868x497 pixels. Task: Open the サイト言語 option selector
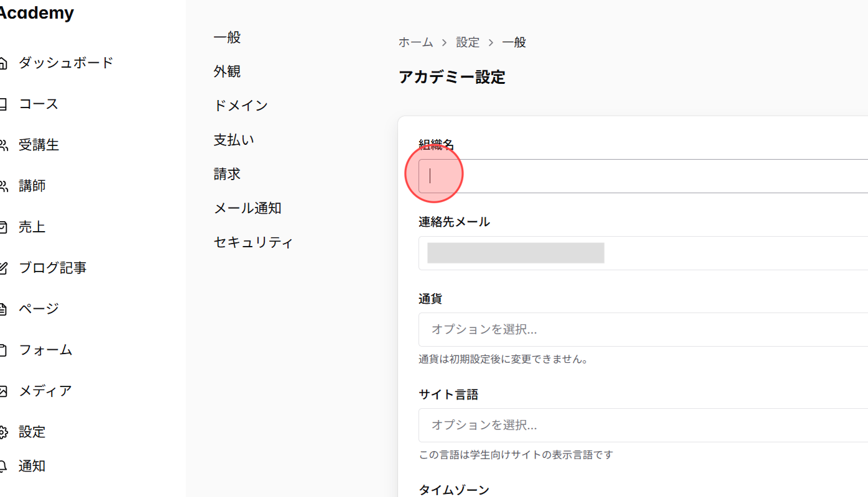pyautogui.click(x=622, y=425)
